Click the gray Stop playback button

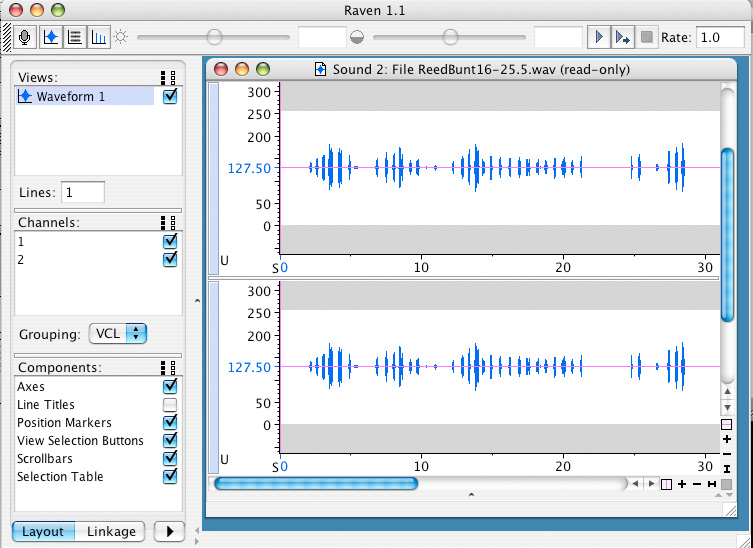coord(647,37)
